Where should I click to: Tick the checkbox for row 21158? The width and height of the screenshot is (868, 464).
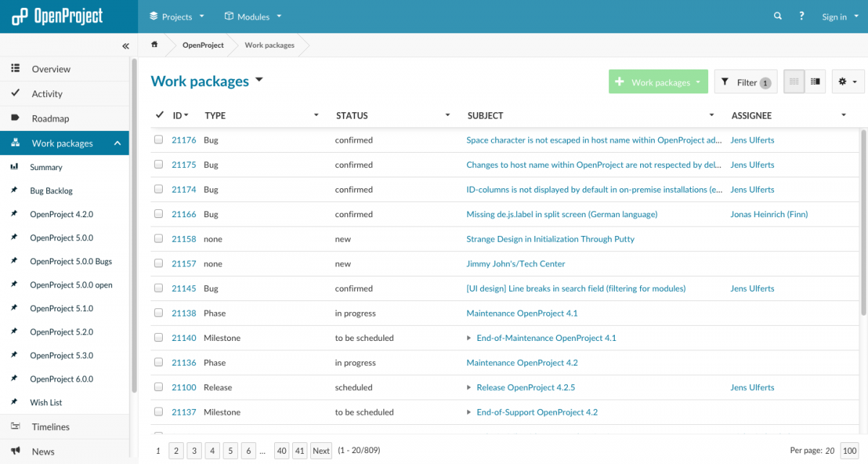pyautogui.click(x=158, y=239)
